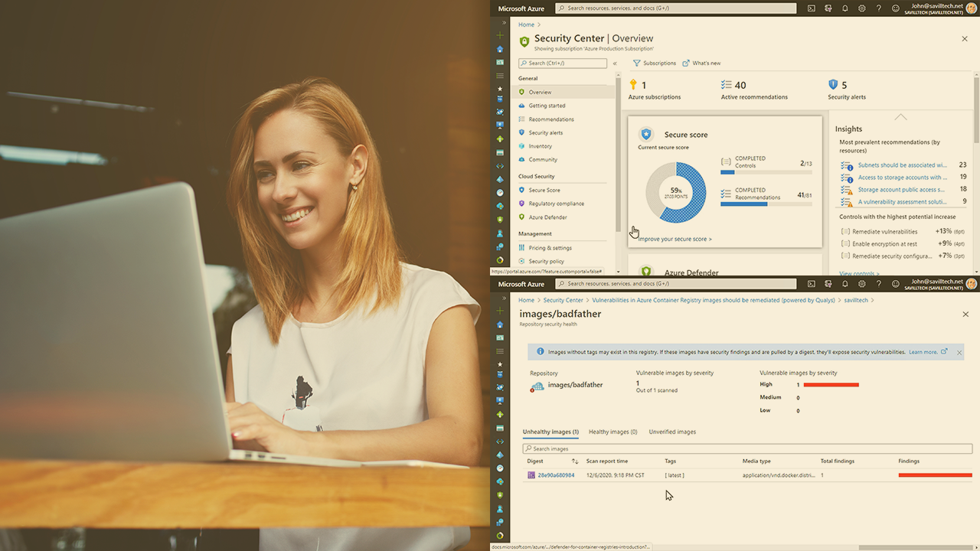Collapse the Insights panel using the up chevron

click(900, 117)
